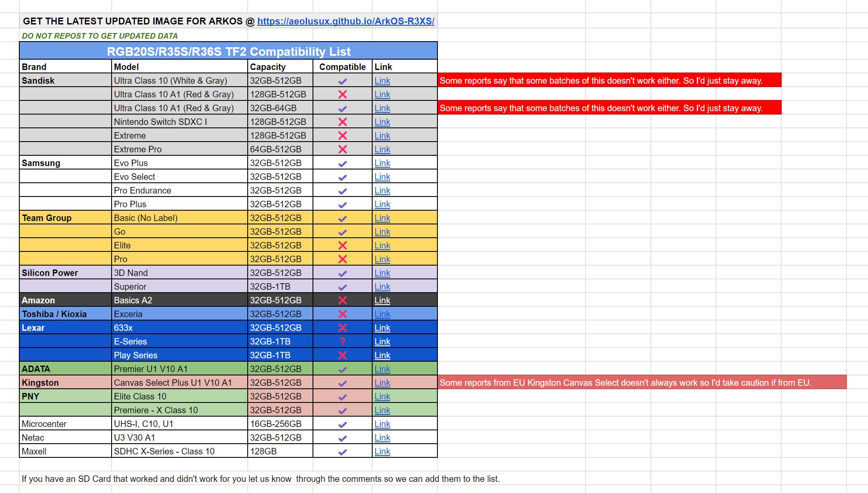Open the Link for Samsung Pro Endurance

(x=382, y=191)
